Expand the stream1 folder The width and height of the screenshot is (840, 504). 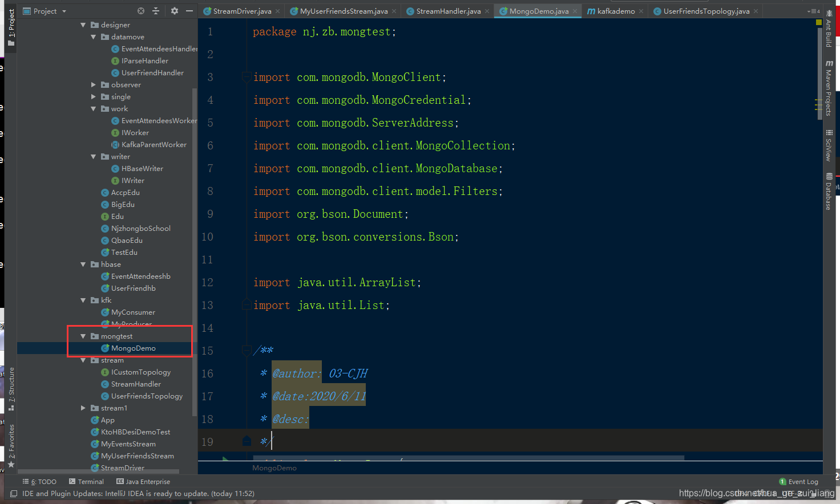[x=83, y=408]
